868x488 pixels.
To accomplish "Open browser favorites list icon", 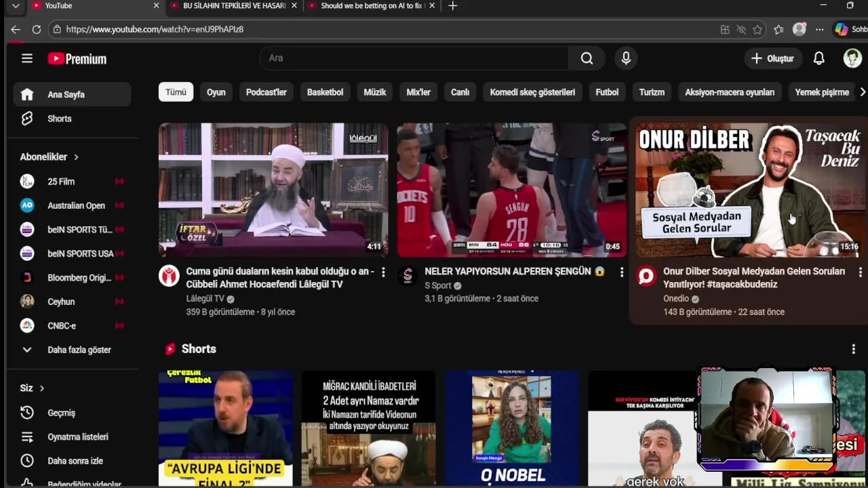I will click(x=778, y=29).
